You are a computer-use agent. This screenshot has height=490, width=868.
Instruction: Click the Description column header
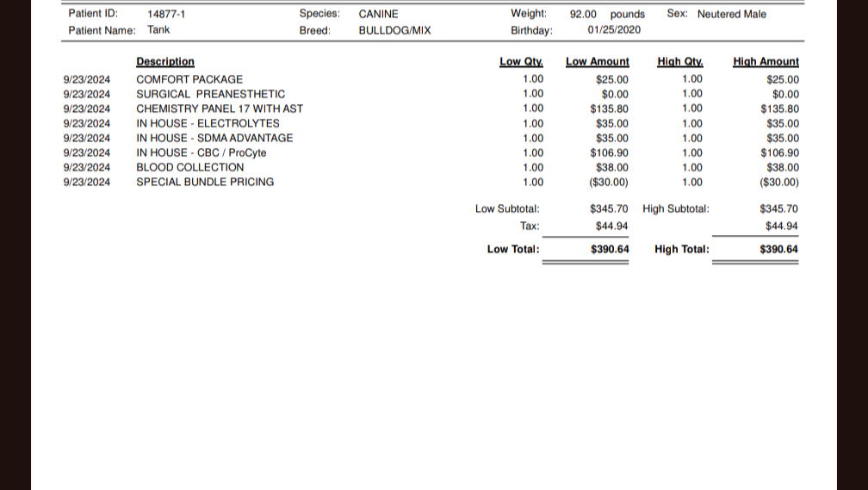pos(165,62)
